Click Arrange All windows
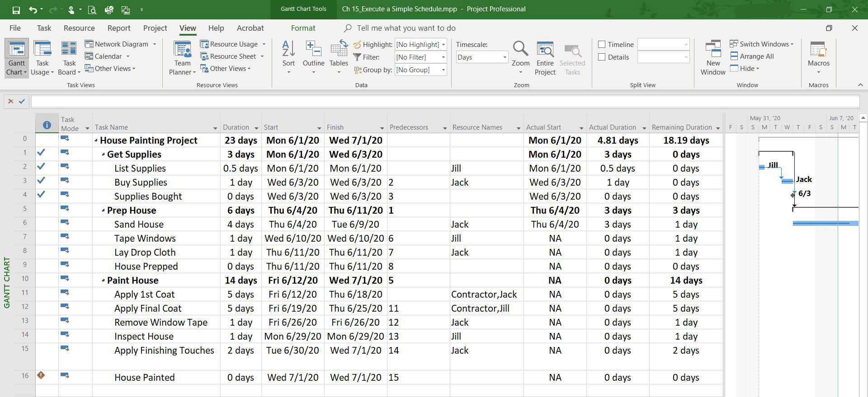Screen dimensions: 868x397 click(x=752, y=56)
